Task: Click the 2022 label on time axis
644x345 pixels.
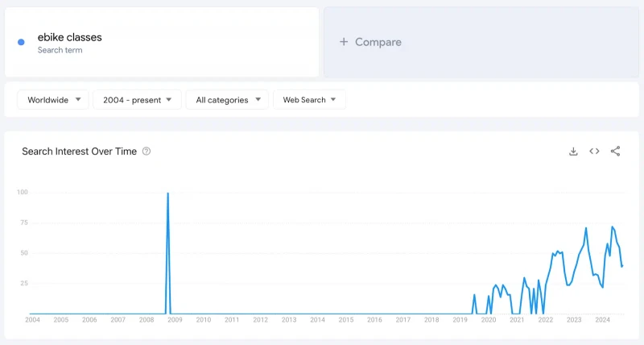Action: 546,320
